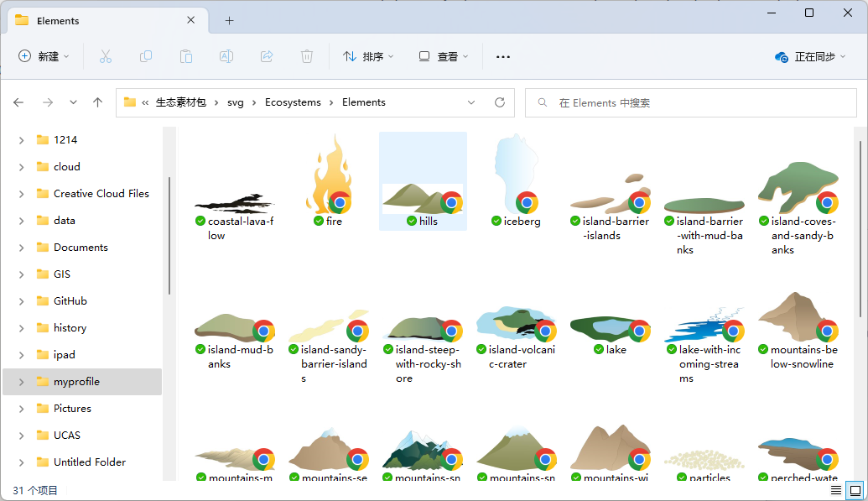Go up one folder level arrow

pyautogui.click(x=97, y=102)
